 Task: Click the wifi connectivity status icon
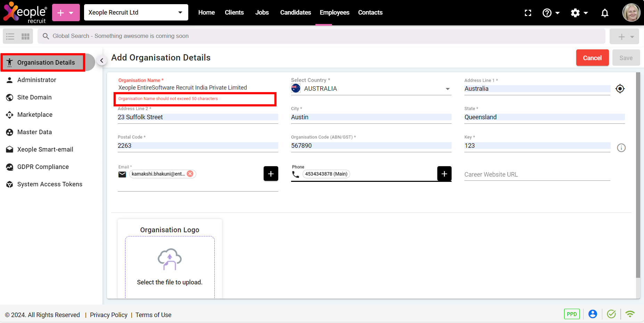click(x=630, y=314)
